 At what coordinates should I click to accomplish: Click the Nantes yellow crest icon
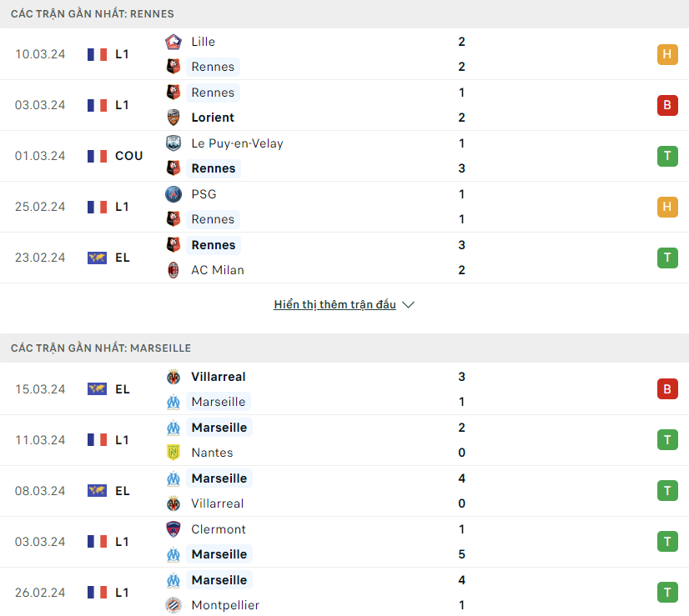[174, 453]
